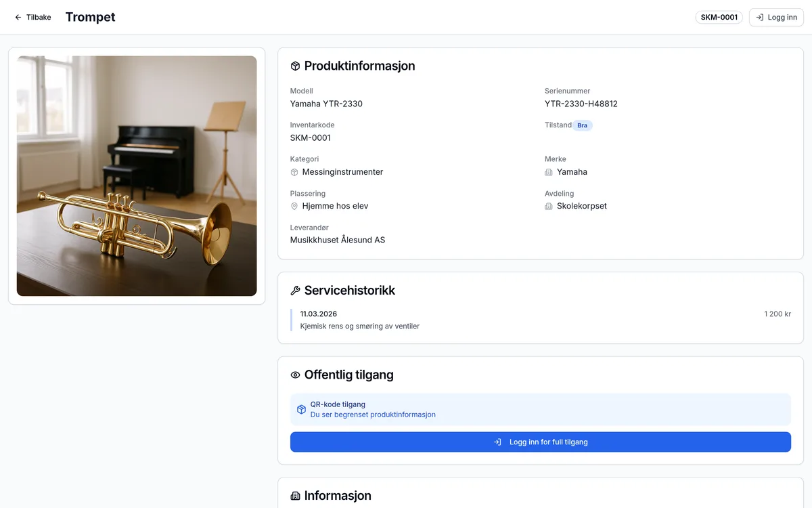
Task: Select the model text Yamaha YTR-2330
Action: click(x=326, y=104)
